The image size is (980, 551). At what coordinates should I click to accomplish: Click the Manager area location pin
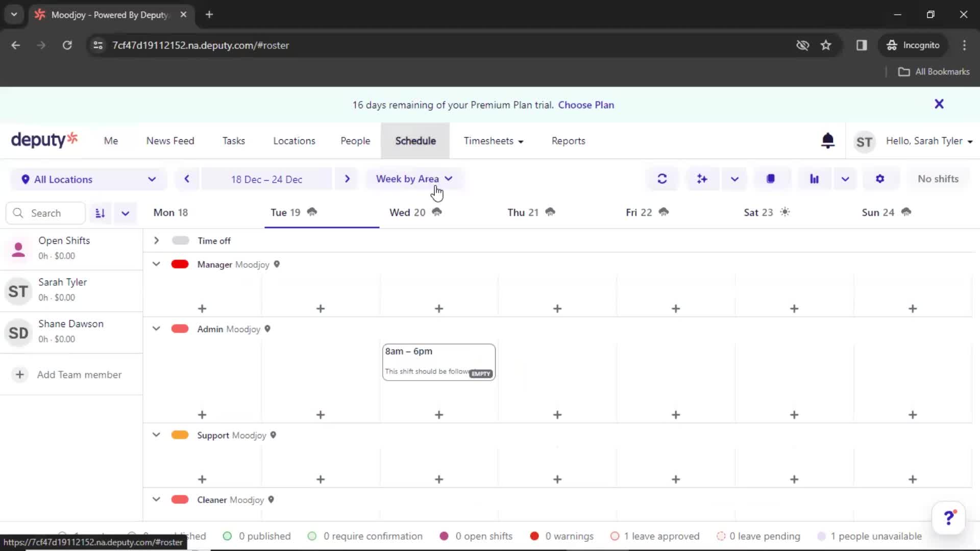click(277, 264)
